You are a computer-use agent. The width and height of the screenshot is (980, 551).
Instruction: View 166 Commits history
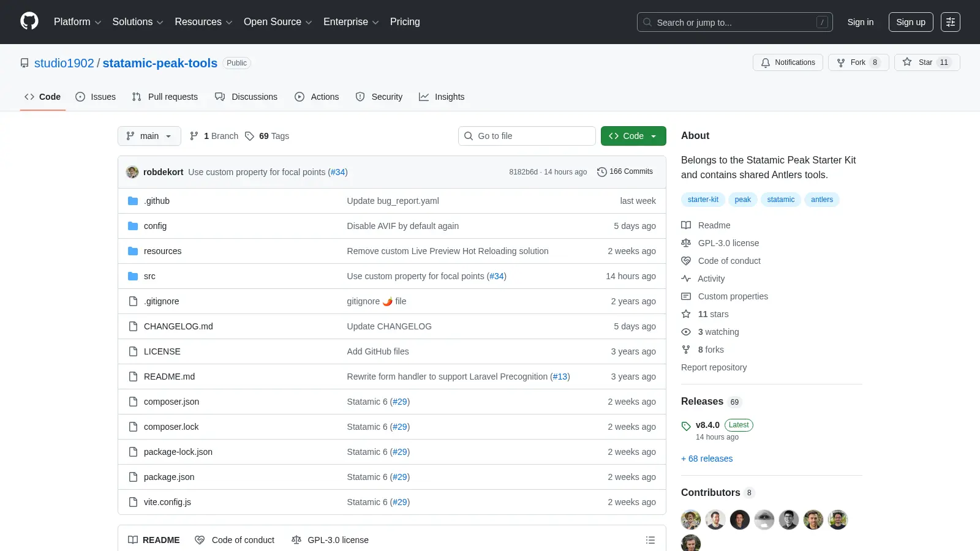point(625,171)
